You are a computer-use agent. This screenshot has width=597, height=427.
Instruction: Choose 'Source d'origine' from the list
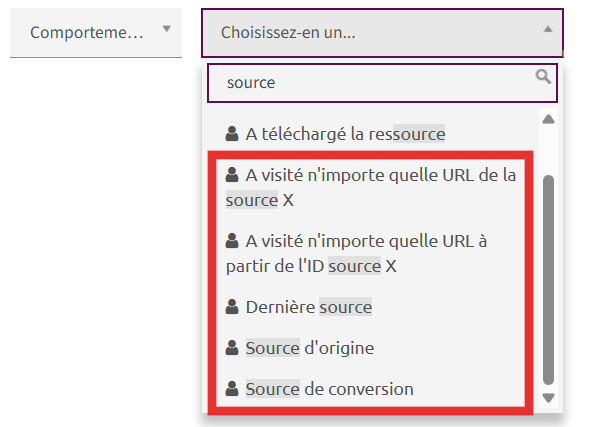[371, 348]
